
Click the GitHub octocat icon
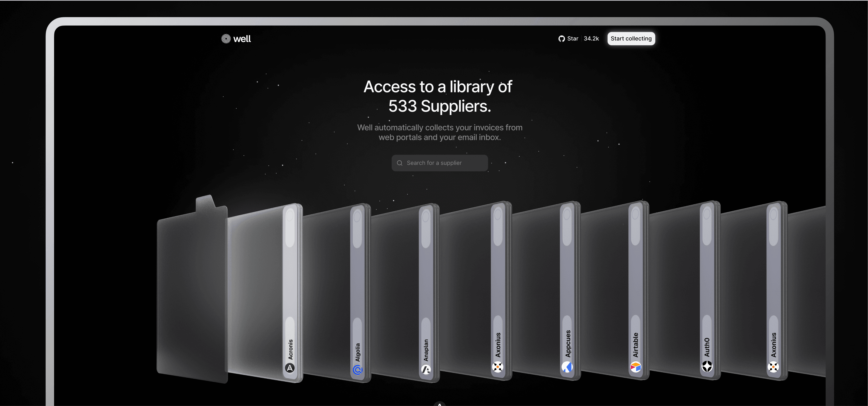coord(561,39)
